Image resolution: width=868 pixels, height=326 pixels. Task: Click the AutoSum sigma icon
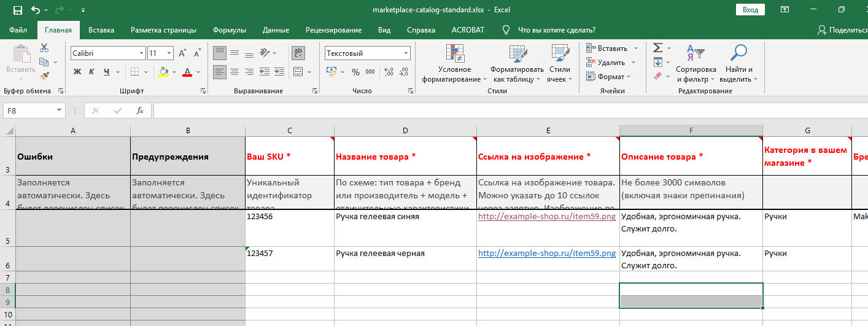pos(657,48)
